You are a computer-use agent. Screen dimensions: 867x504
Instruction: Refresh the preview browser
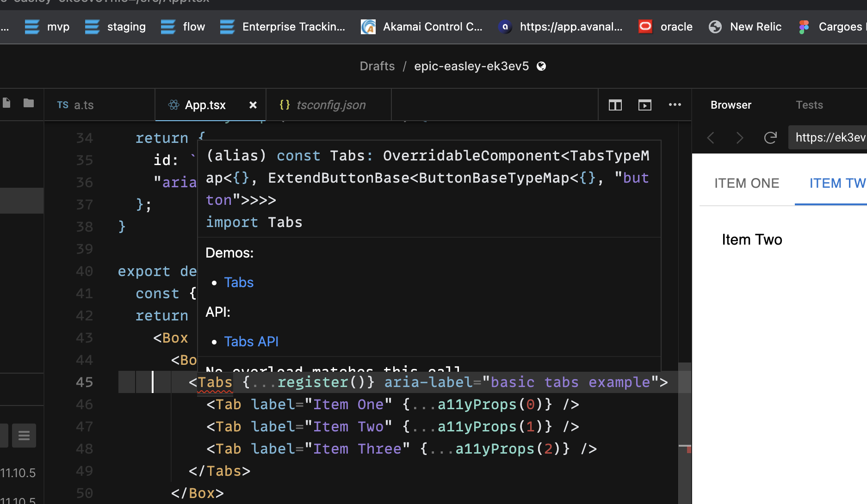[x=770, y=138]
